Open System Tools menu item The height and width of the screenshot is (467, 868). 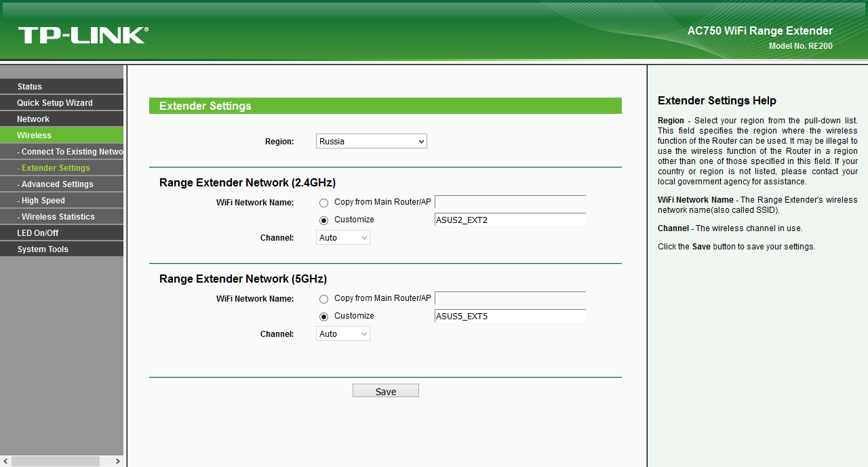[x=62, y=249]
